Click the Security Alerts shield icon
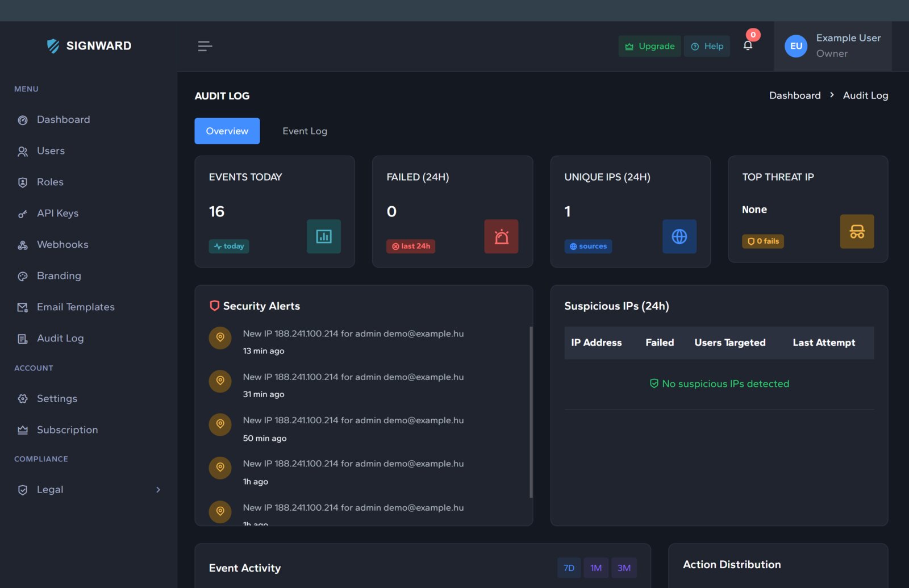Image resolution: width=909 pixels, height=588 pixels. click(214, 306)
